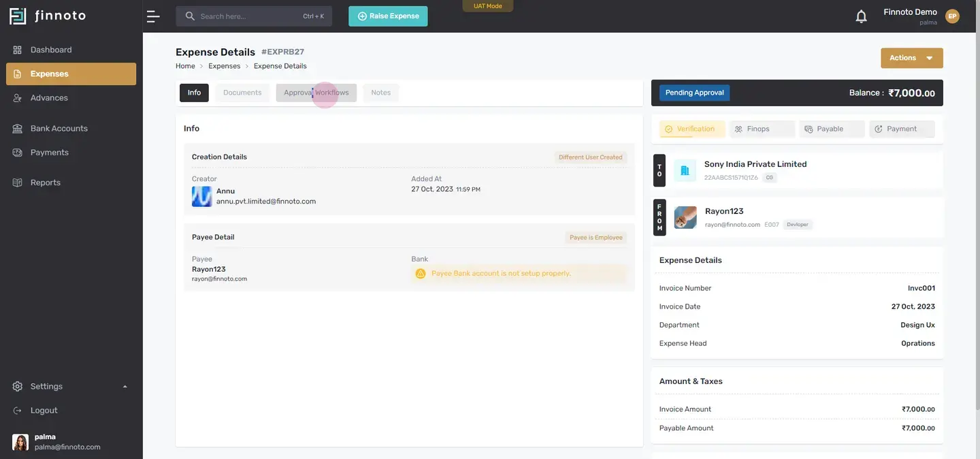
Task: Click the Different User Created tag
Action: point(591,157)
